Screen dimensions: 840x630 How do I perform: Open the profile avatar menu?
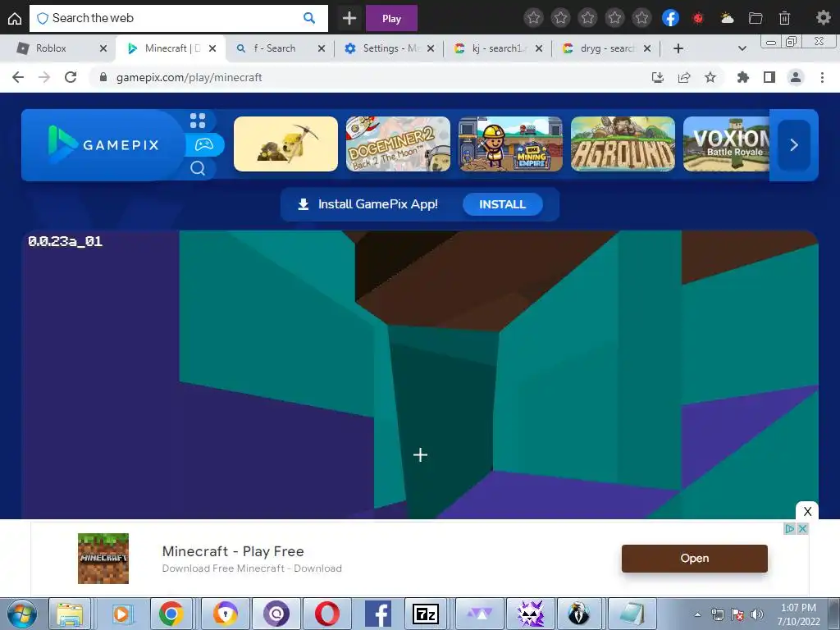point(796,77)
